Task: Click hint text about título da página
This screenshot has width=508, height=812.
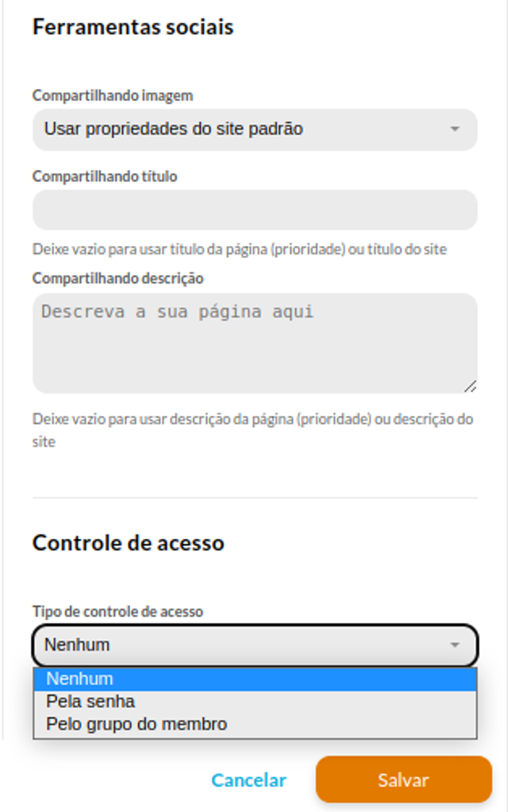Action: tap(239, 249)
